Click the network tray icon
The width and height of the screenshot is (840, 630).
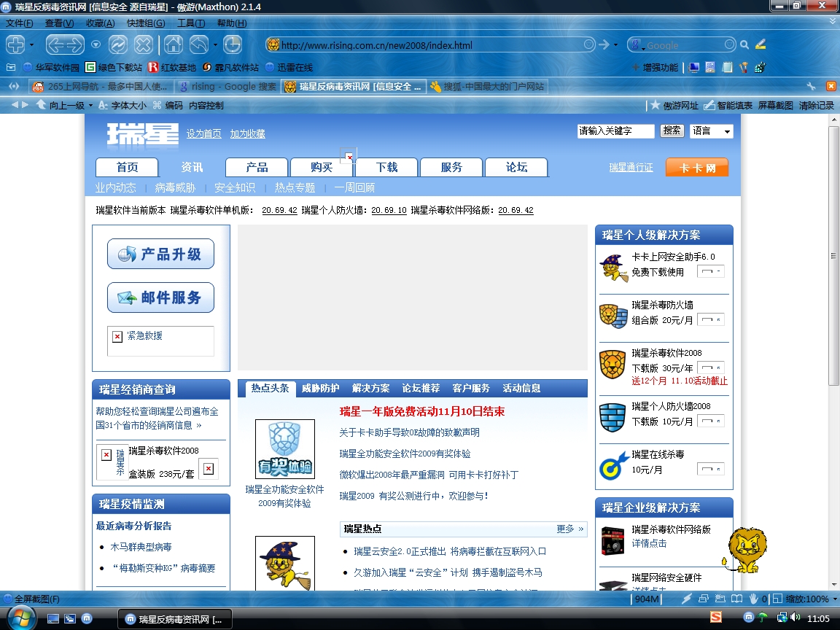coord(782,618)
